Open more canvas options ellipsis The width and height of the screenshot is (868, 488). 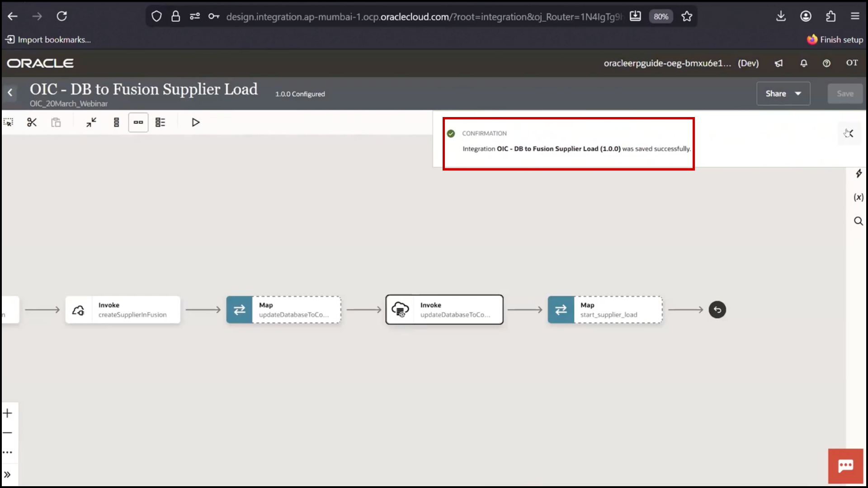(x=8, y=452)
